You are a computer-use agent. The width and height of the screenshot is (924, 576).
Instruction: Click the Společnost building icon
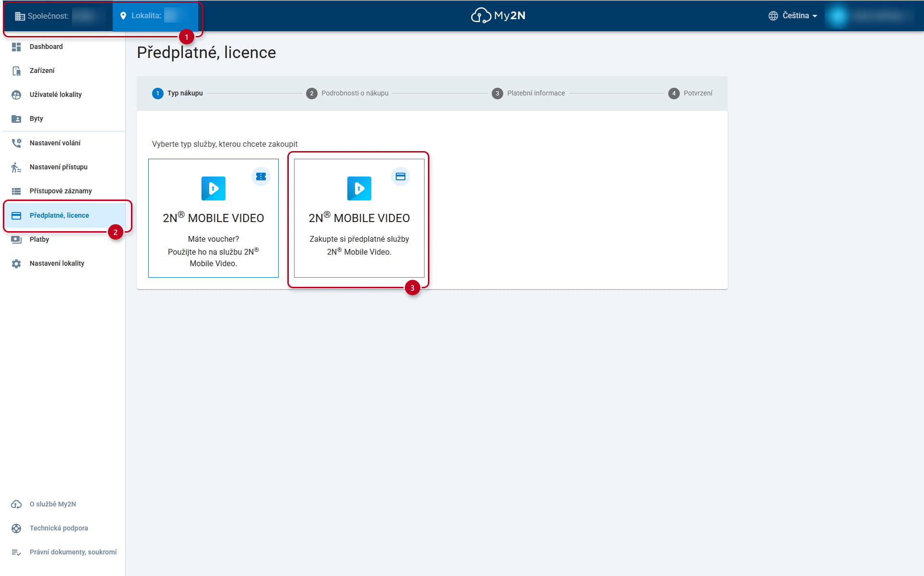coord(20,16)
